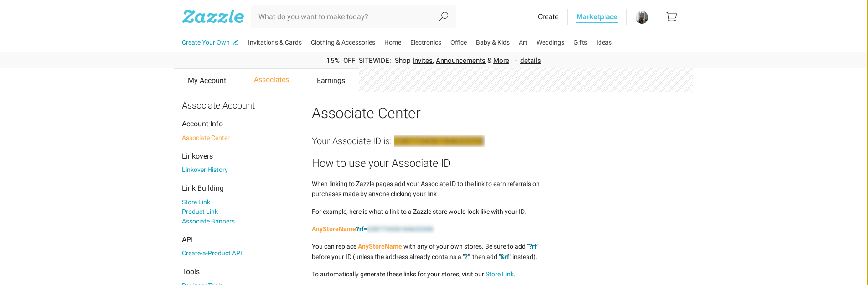Open the Marketplace header link
Screen dimensions: 868x285
point(597,17)
